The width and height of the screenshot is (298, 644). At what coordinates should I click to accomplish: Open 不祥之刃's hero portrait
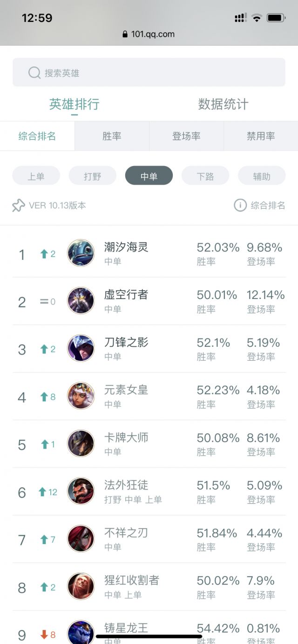coord(80,539)
